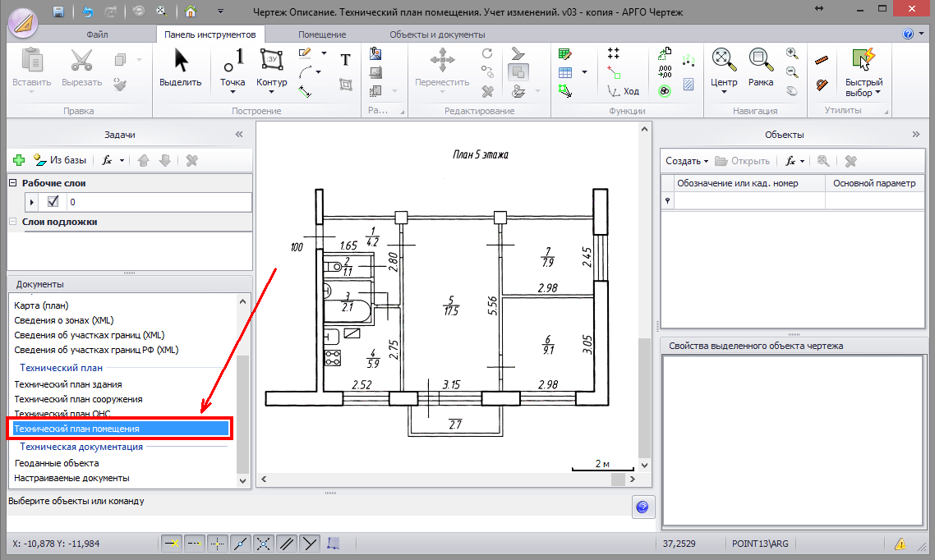Viewport: 935px width, 560px height.
Task: Open the Объекты и документы tab
Action: [437, 34]
